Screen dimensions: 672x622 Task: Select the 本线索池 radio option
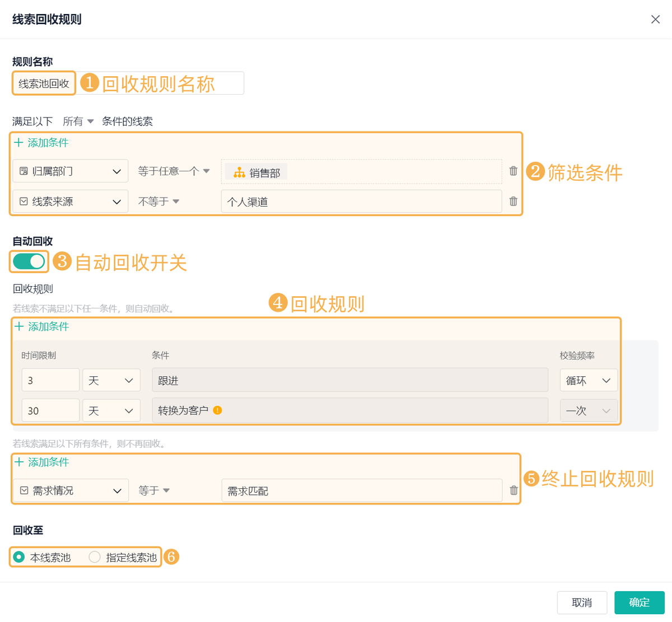[x=19, y=557]
